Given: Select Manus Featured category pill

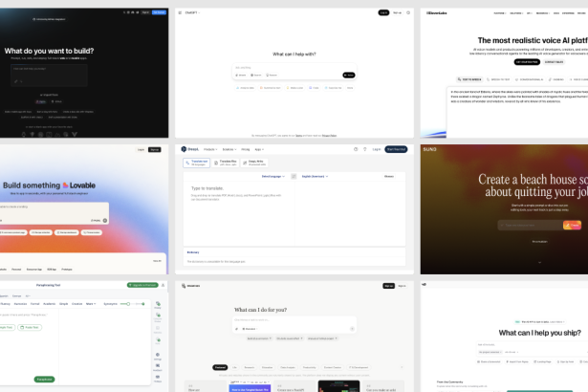Looking at the screenshot, I should coord(220,367).
